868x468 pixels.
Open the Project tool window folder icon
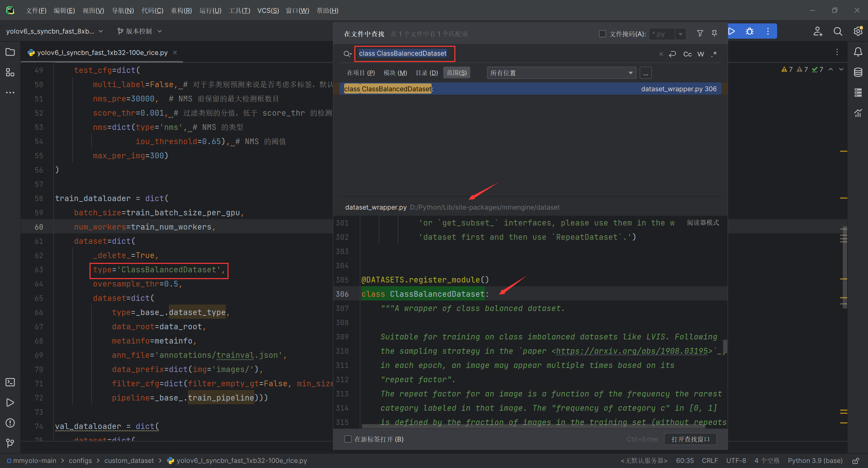(10, 52)
